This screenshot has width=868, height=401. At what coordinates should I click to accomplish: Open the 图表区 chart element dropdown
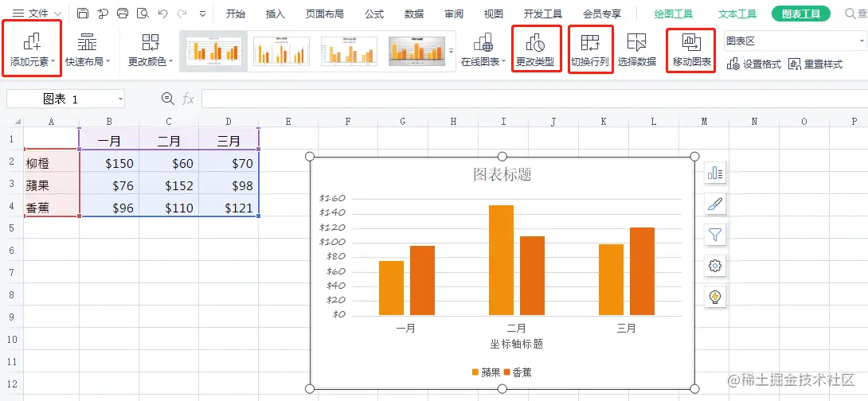(x=795, y=41)
